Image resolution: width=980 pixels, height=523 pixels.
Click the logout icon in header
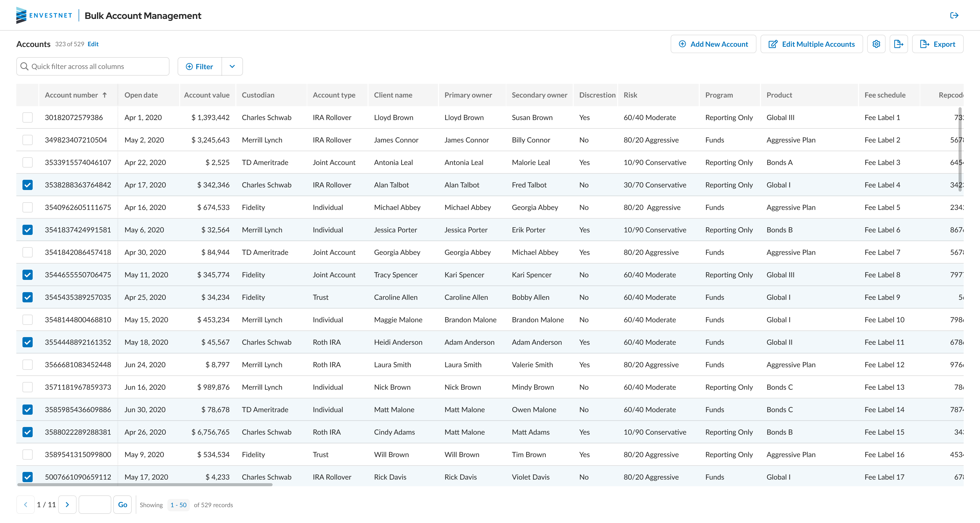click(x=954, y=15)
